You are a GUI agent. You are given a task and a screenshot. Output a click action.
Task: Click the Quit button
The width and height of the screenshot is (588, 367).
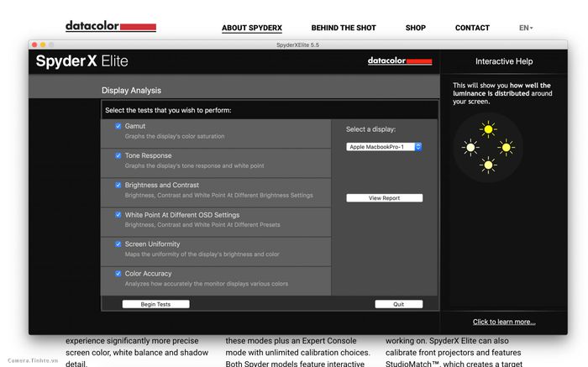click(399, 304)
